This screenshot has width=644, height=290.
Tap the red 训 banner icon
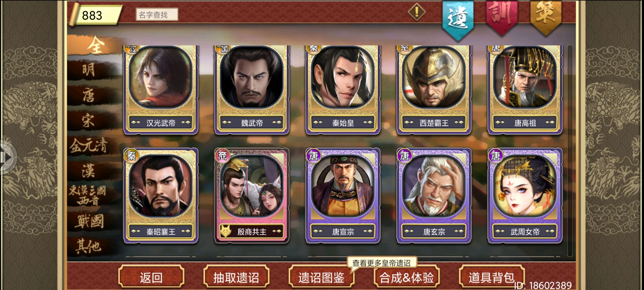coord(501,17)
